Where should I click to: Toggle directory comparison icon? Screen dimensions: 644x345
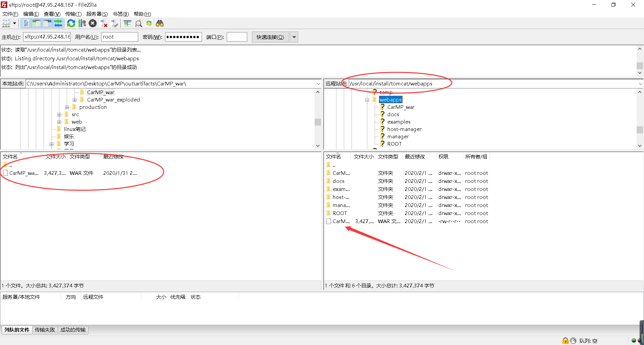[x=139, y=23]
